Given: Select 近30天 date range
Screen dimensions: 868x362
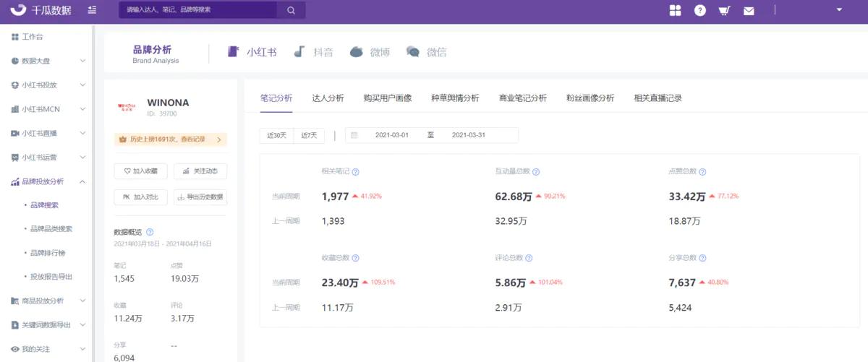Looking at the screenshot, I should click(276, 135).
